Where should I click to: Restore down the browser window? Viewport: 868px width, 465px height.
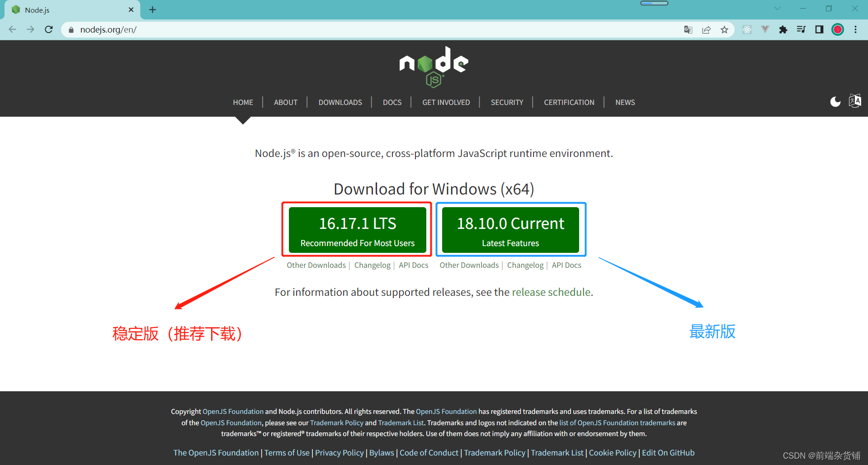click(829, 9)
